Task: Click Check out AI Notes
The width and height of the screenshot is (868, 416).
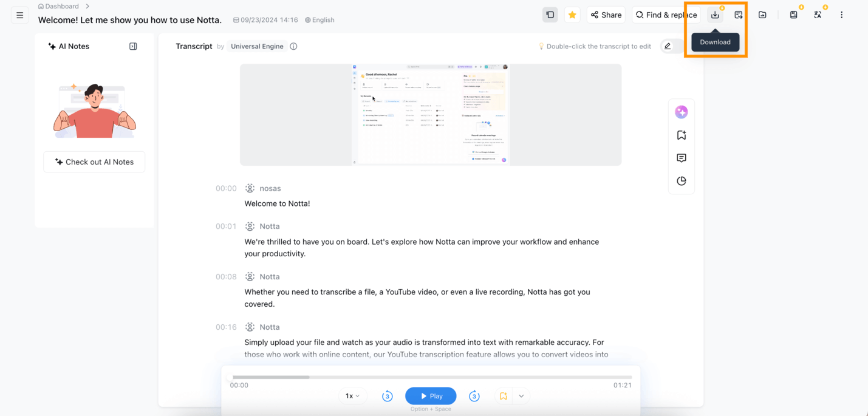Action: tap(94, 162)
